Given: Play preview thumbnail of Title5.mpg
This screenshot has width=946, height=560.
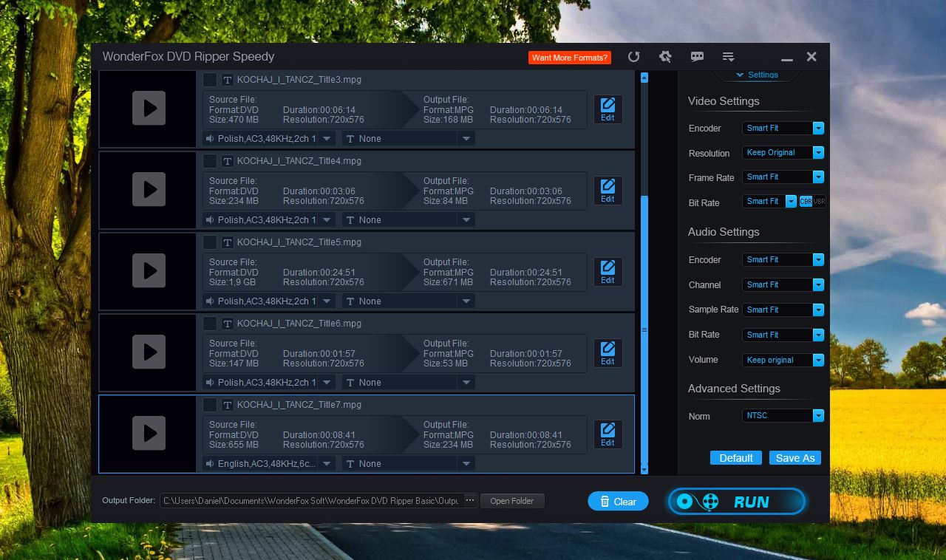Looking at the screenshot, I should tap(149, 271).
